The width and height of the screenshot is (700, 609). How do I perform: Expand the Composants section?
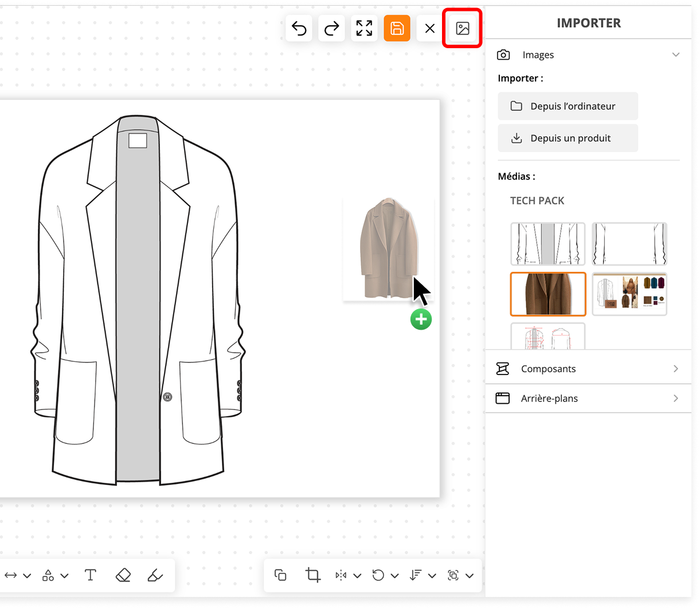click(675, 369)
